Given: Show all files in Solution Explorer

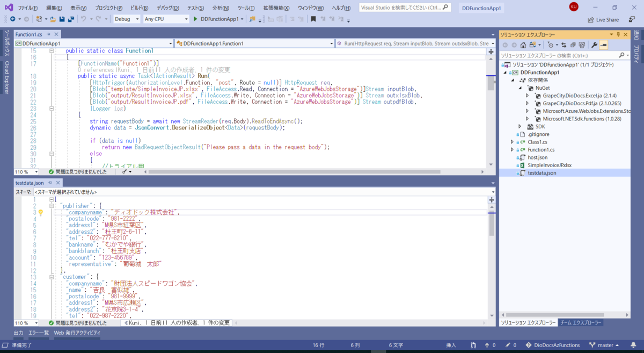Looking at the screenshot, I should coord(581,45).
